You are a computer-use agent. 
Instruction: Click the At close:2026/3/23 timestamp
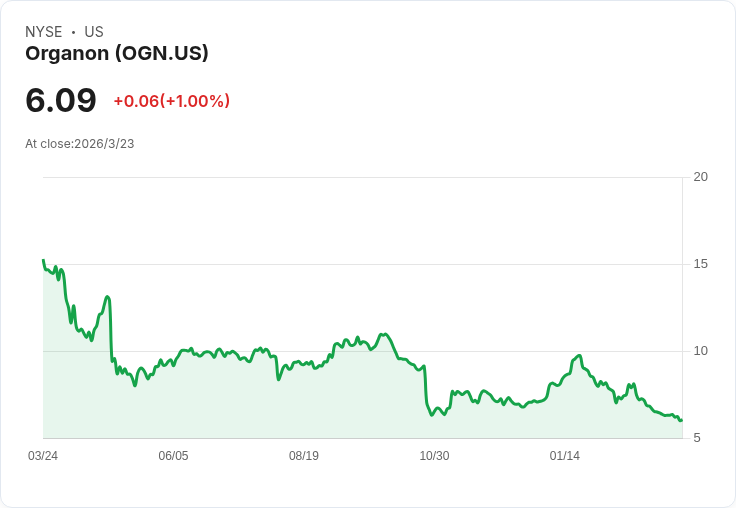click(x=80, y=144)
